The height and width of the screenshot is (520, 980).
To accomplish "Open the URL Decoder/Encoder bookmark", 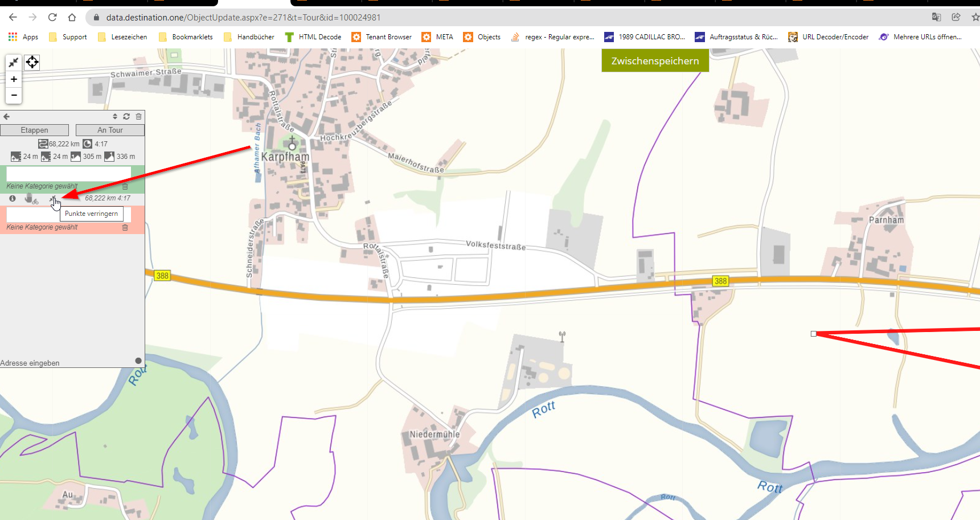I will click(829, 37).
